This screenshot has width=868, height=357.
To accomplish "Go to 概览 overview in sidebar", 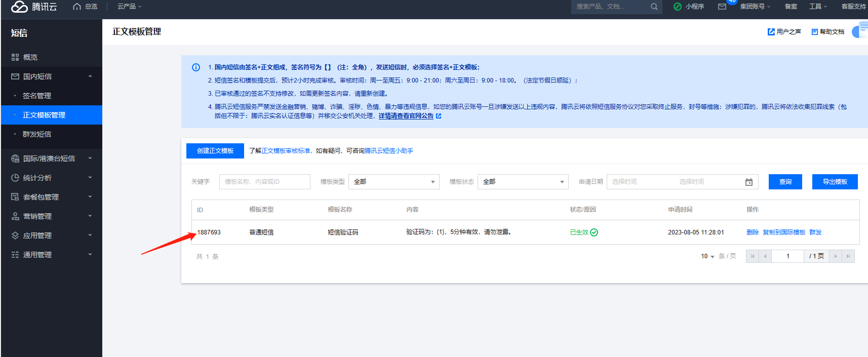I will coord(52,57).
